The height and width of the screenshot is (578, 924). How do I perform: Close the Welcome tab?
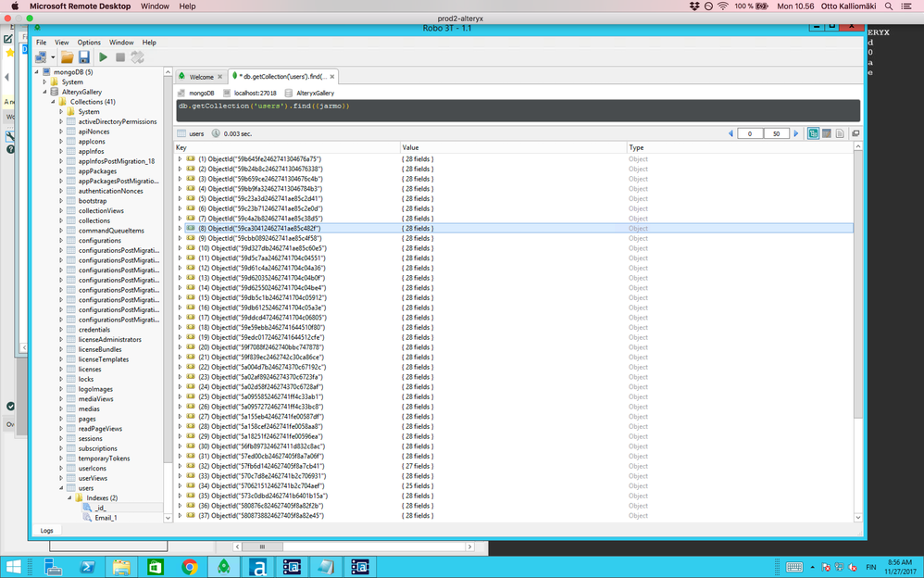coord(219,77)
